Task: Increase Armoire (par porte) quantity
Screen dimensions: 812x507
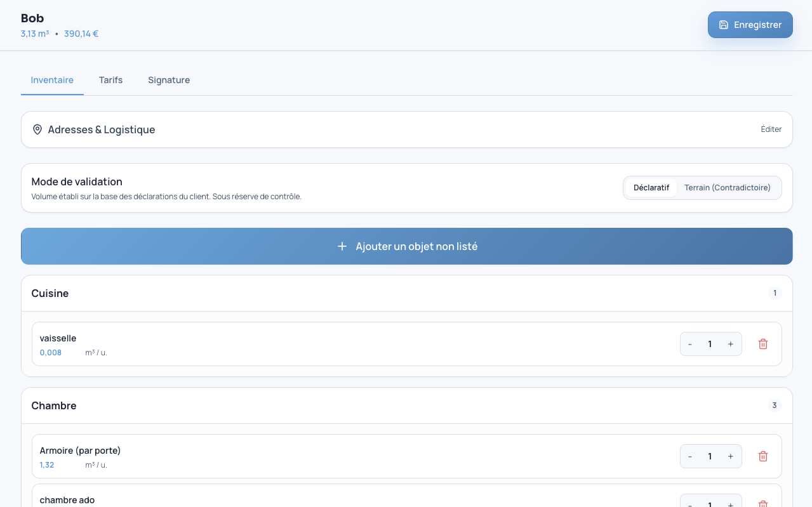Action: click(x=731, y=456)
